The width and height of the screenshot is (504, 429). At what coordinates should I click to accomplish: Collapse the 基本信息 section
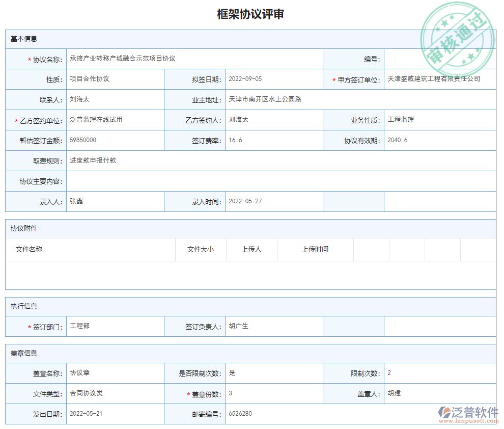[x=24, y=39]
